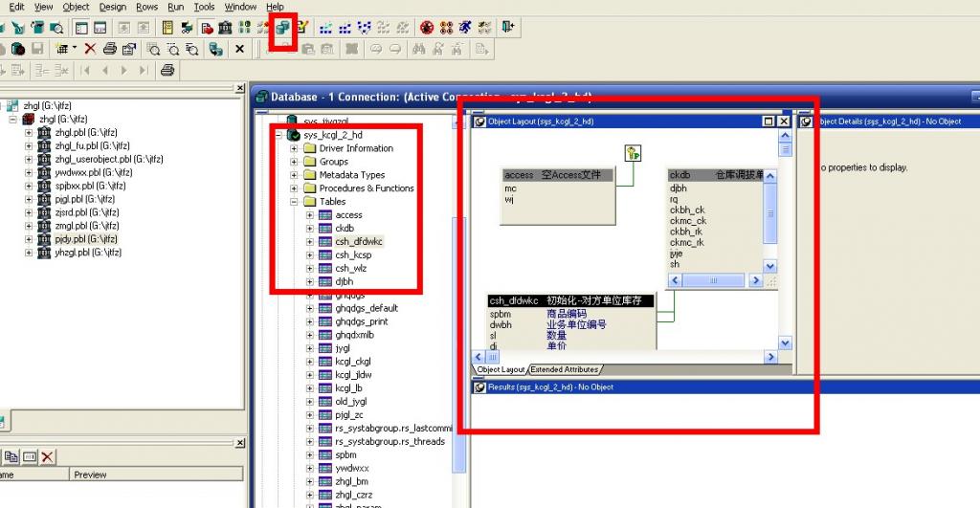Select pjdy.pbl in the library tree
This screenshot has width=980, height=508.
(x=70, y=239)
